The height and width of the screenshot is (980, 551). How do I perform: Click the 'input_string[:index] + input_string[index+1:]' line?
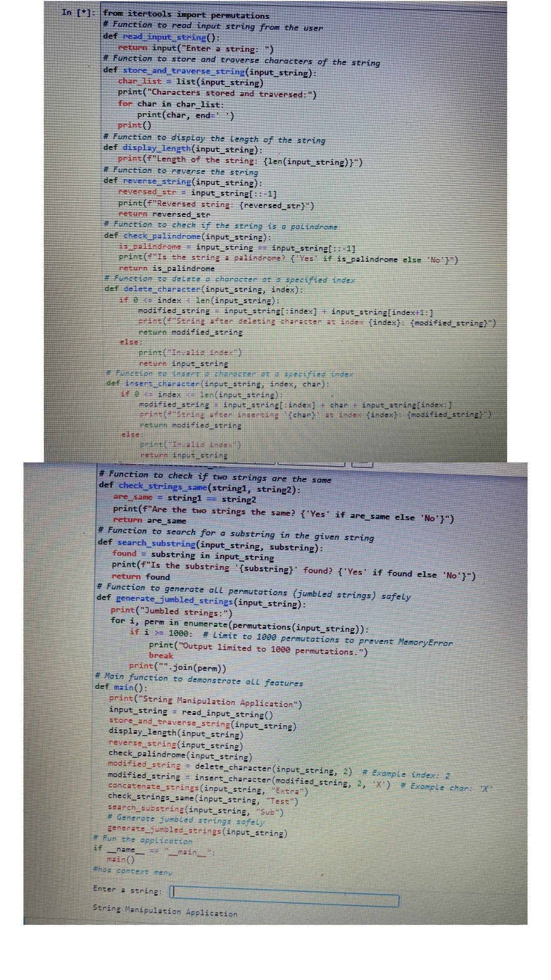pos(285,311)
